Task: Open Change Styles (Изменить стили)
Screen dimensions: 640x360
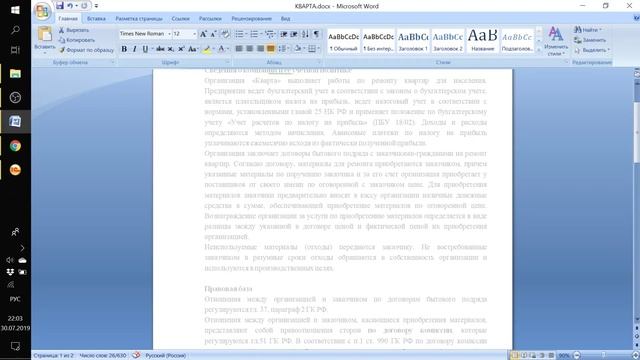Action: click(x=556, y=41)
